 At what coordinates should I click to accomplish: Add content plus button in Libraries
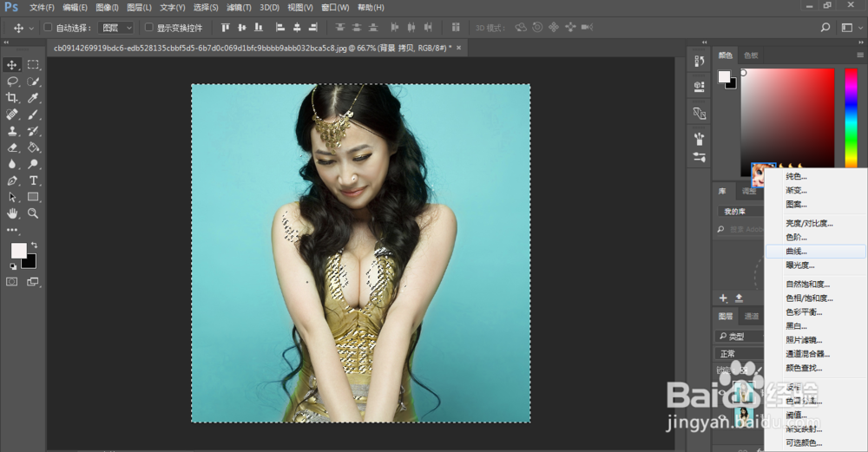coord(723,298)
